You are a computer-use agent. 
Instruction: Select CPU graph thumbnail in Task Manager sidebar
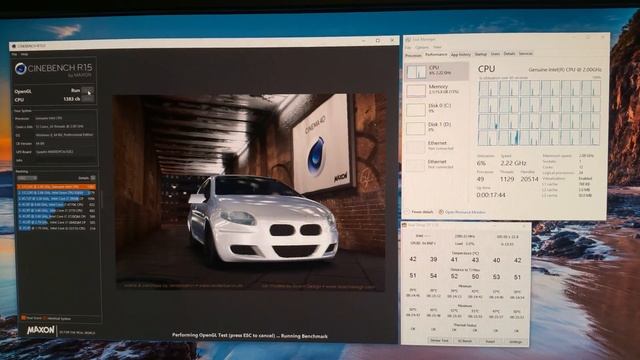point(416,71)
